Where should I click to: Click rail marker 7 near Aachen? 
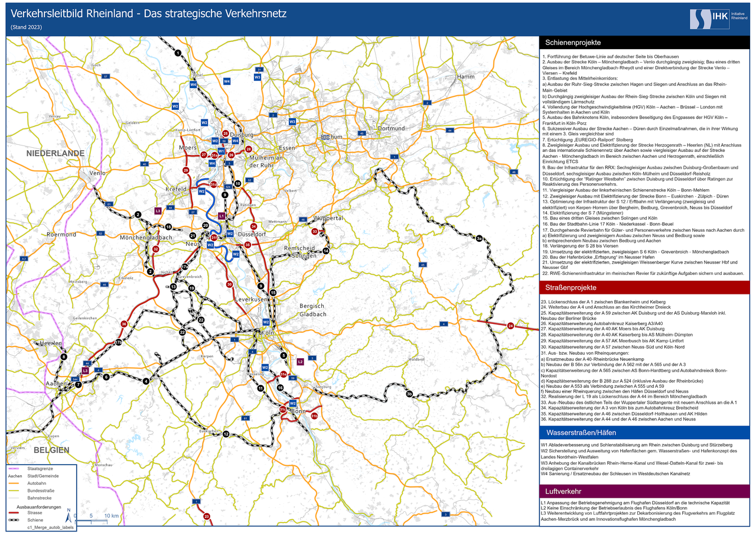coord(78,385)
